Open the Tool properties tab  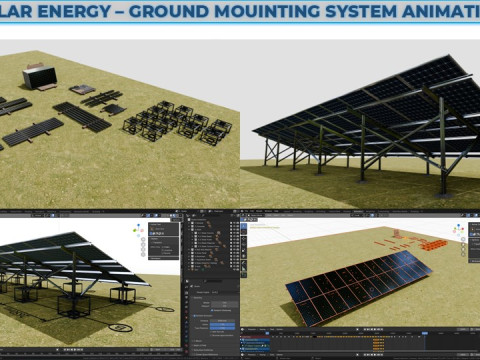[x=186, y=287]
